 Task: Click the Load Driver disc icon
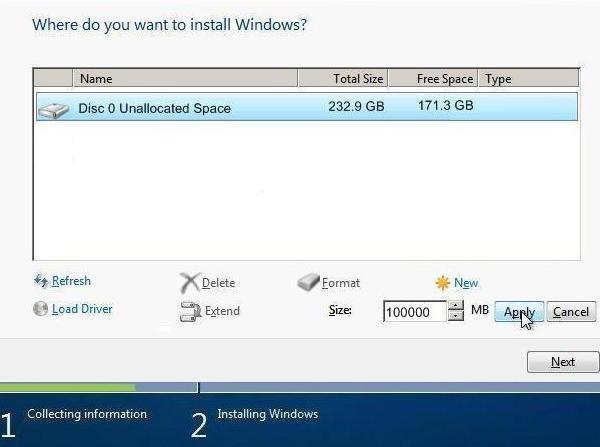coord(40,308)
